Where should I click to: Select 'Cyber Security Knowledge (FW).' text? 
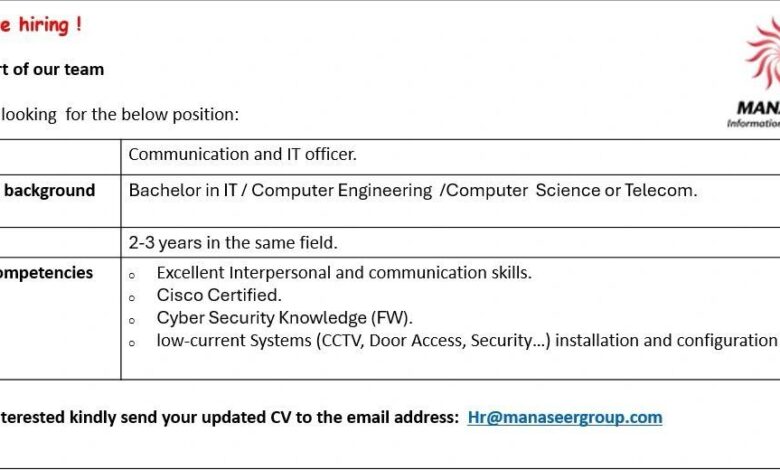pos(285,318)
